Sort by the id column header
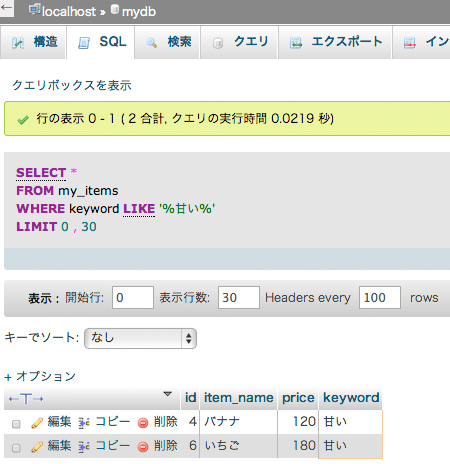This screenshot has height=464, width=450. pos(190,398)
